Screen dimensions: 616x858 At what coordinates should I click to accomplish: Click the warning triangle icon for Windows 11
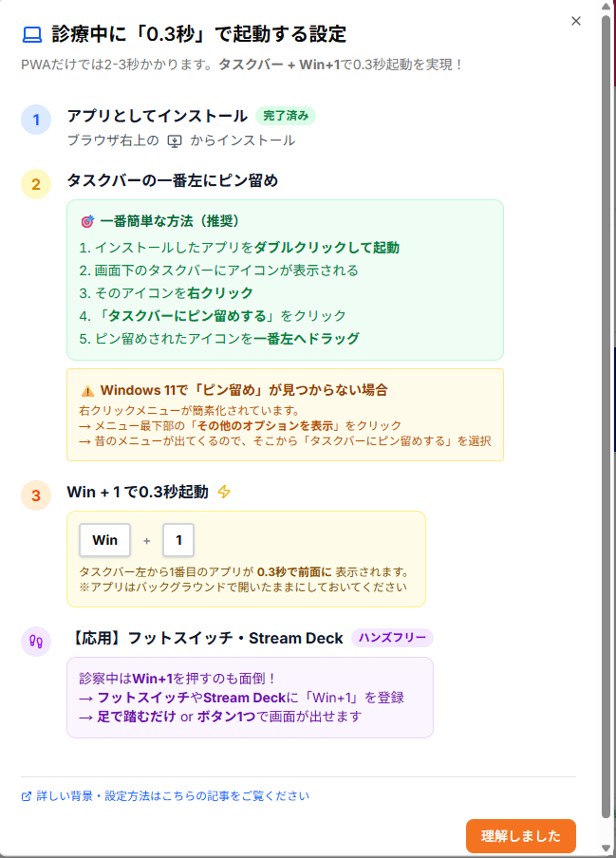tap(87, 390)
